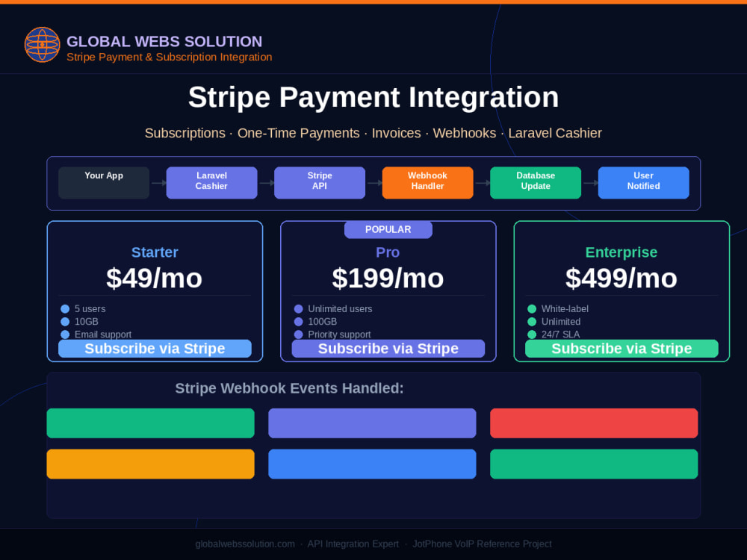Click the blue User Notified step
Image resolution: width=747 pixels, height=560 pixels.
pyautogui.click(x=644, y=183)
